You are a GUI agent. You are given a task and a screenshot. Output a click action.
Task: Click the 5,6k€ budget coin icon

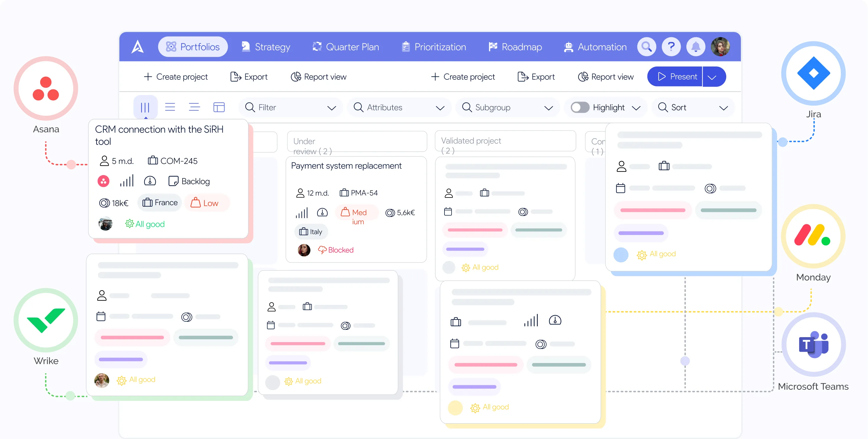click(390, 213)
